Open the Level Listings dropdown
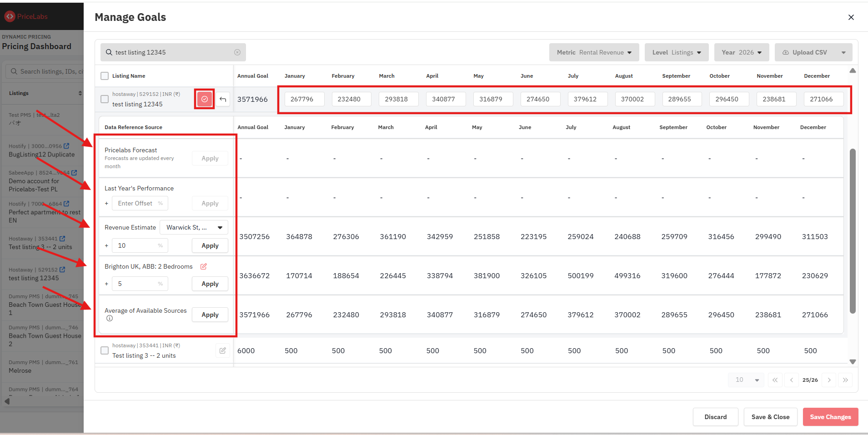The height and width of the screenshot is (435, 868). 677,52
